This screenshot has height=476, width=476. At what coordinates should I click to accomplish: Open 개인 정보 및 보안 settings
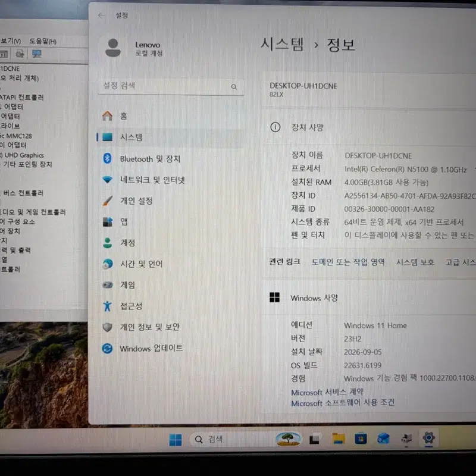tap(170, 327)
